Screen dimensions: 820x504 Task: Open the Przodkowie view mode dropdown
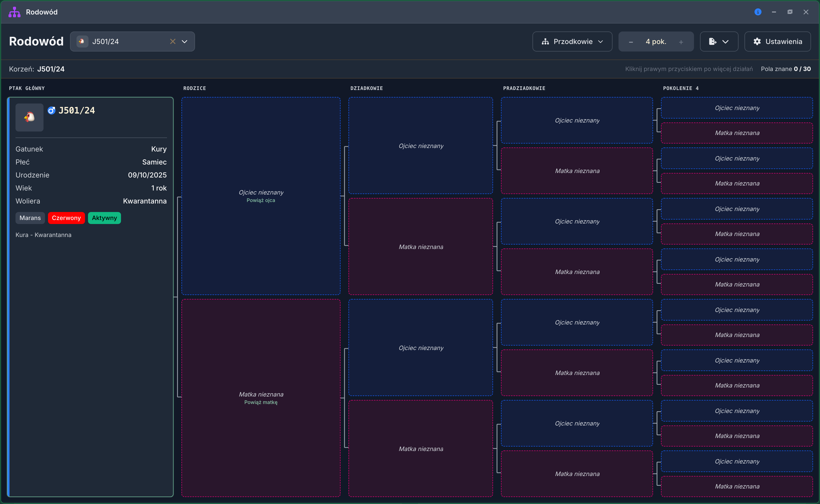point(572,42)
